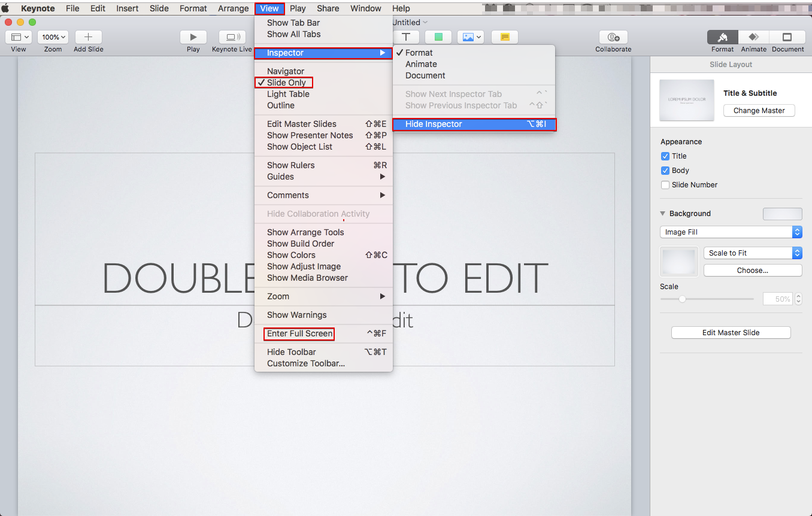Click the Play slideshow icon
The height and width of the screenshot is (516, 812).
(193, 37)
